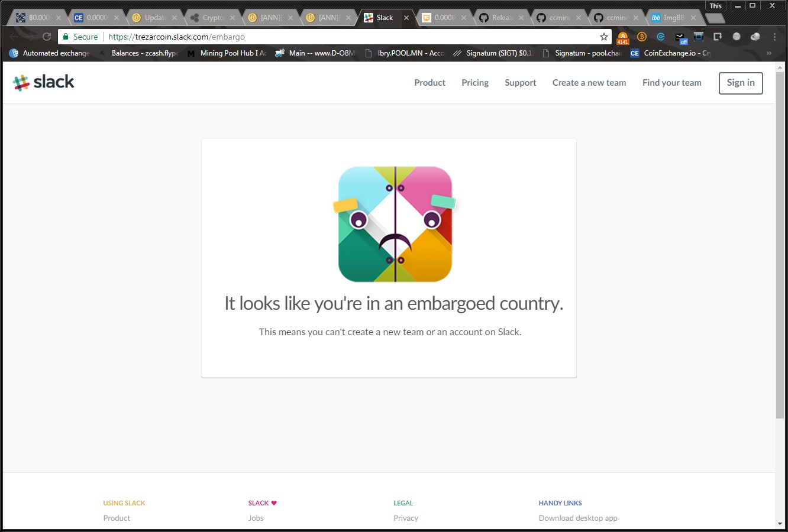Open Pricing in Slack navigation
The image size is (788, 532).
pyautogui.click(x=475, y=83)
